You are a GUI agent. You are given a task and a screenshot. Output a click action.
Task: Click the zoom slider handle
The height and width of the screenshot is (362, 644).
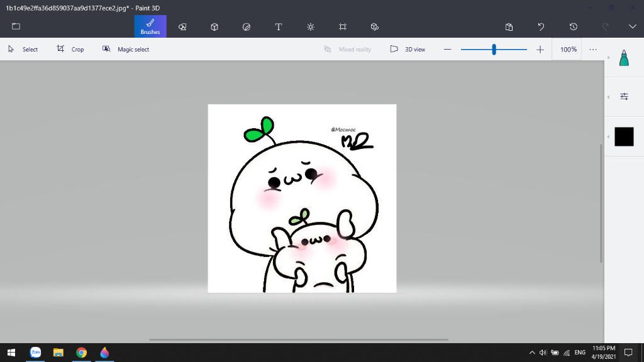tap(494, 49)
